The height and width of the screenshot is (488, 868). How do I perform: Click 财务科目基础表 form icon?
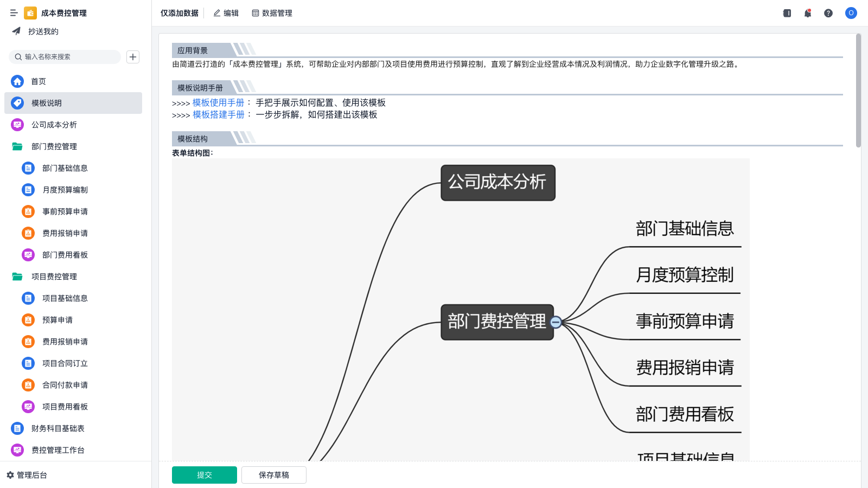[x=17, y=428]
